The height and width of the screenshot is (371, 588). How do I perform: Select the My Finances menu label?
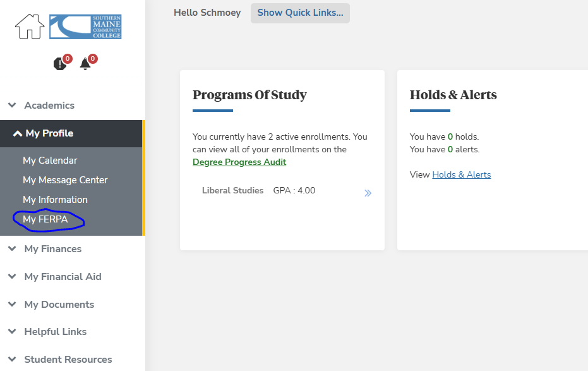point(53,249)
